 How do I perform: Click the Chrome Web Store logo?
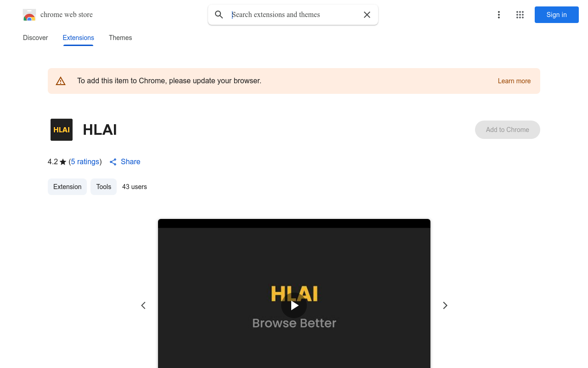(x=29, y=15)
